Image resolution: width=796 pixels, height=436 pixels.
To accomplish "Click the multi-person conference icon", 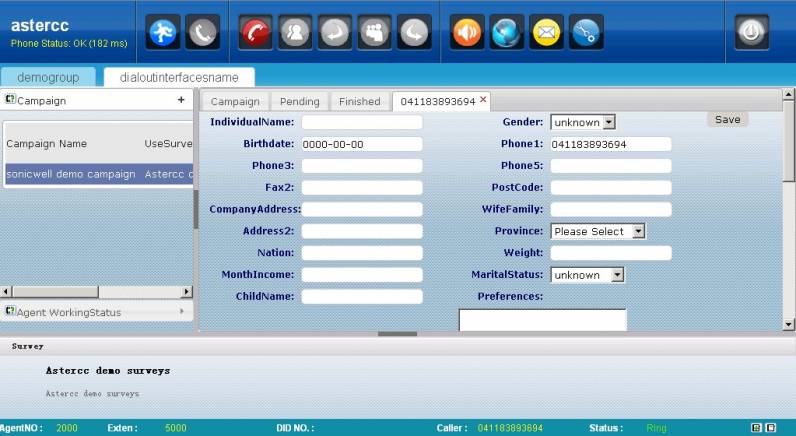I will [x=374, y=33].
